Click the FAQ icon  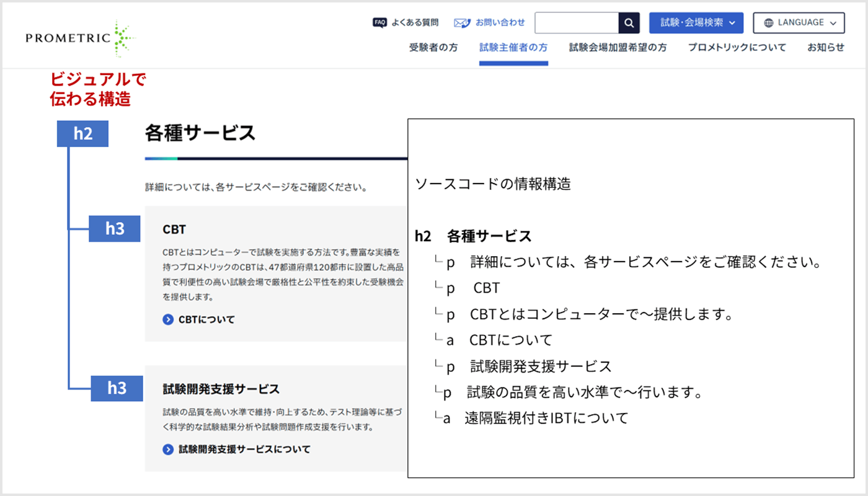tap(379, 22)
